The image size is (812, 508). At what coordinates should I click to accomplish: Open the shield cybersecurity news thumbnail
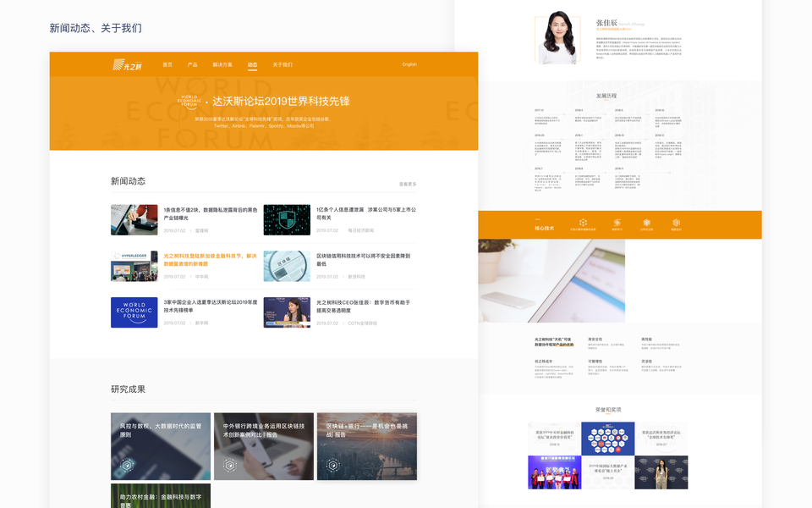pyautogui.click(x=287, y=220)
